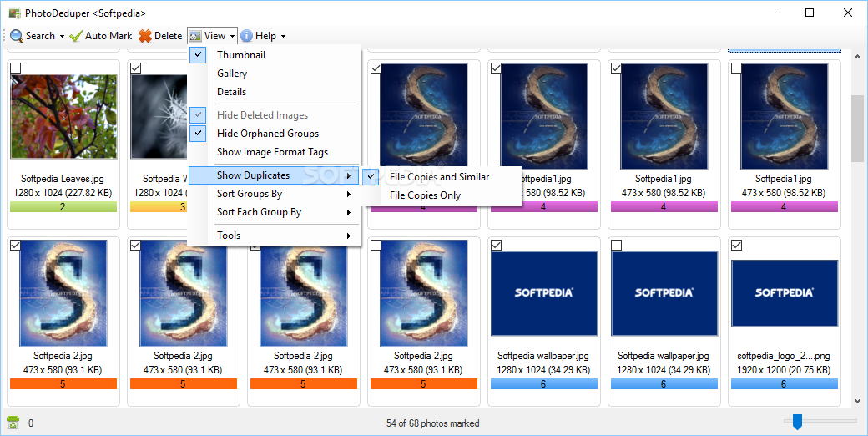
Task: Click the scrollbar up arrow
Action: (857, 57)
